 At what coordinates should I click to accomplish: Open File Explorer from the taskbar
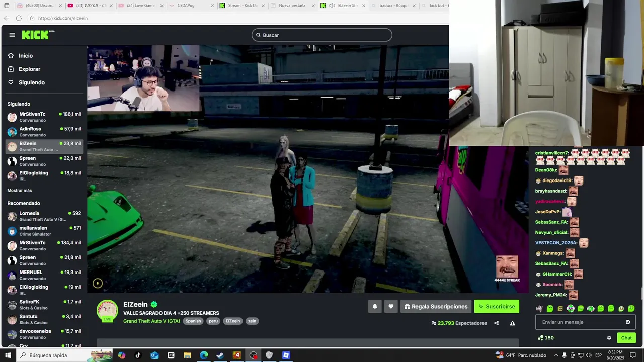point(187,355)
